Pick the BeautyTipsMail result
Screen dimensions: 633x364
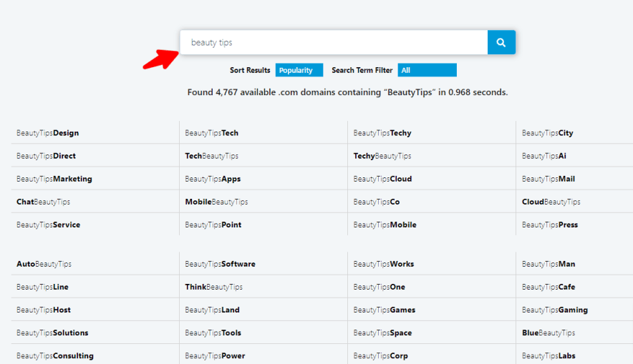pos(549,179)
